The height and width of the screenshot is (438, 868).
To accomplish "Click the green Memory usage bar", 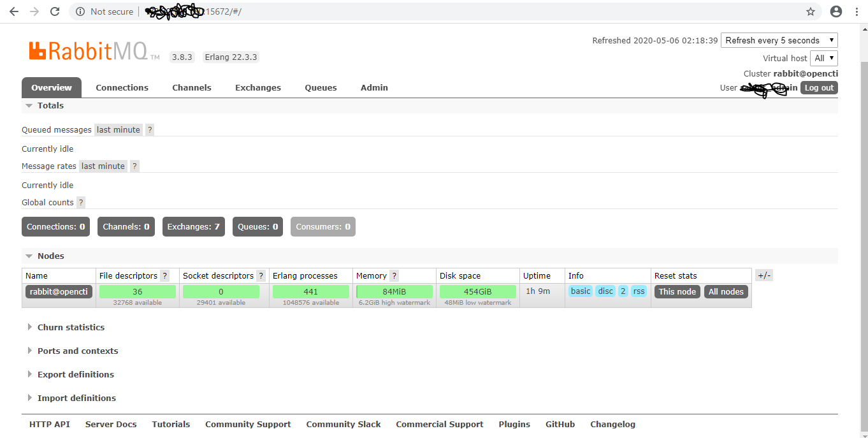I will 394,291.
